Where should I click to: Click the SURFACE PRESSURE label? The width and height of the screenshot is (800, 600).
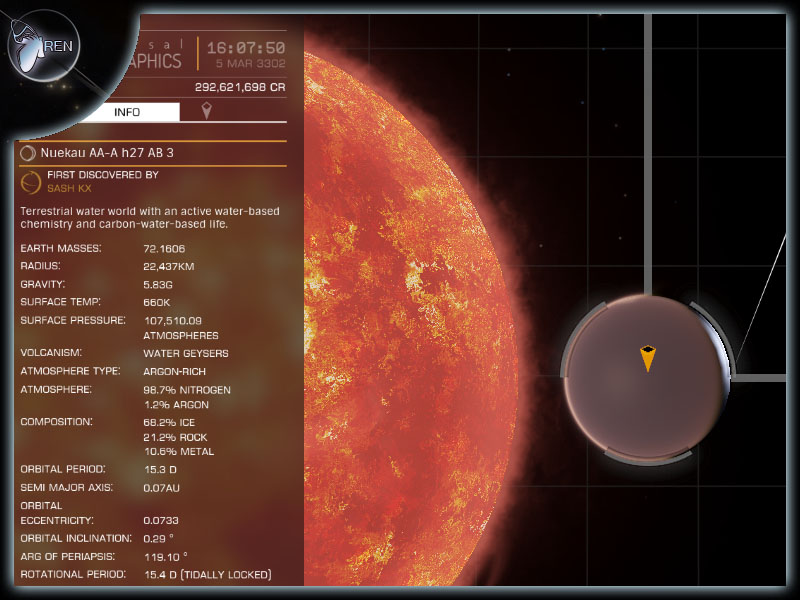point(73,320)
